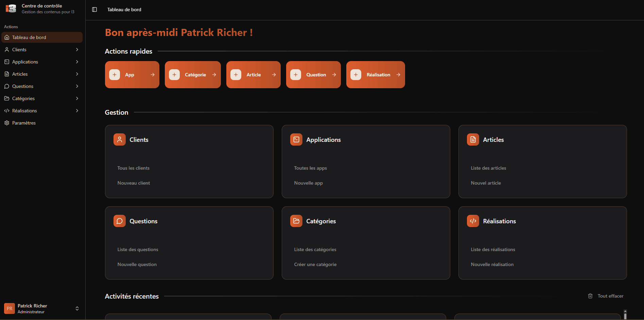Click the Clients card orange person icon
Image resolution: width=644 pixels, height=320 pixels.
coord(120,139)
